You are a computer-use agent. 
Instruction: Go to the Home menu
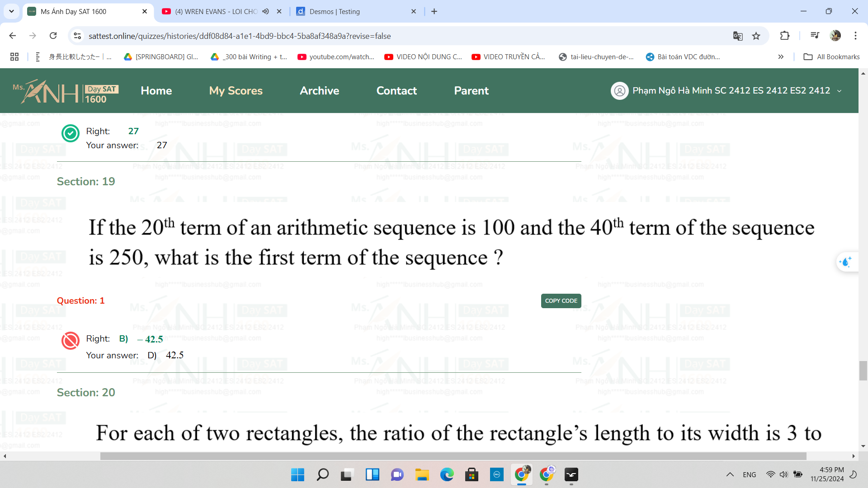coord(156,91)
